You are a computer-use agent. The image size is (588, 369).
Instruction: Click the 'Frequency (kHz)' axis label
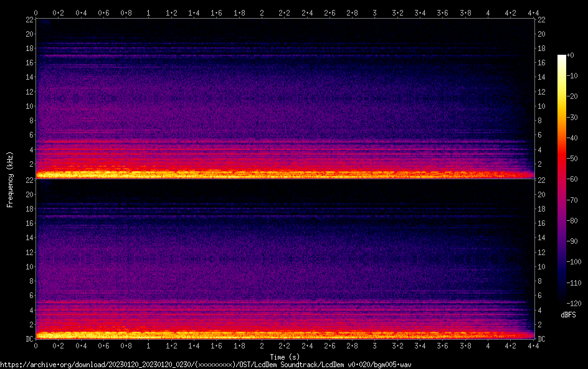click(x=10, y=179)
